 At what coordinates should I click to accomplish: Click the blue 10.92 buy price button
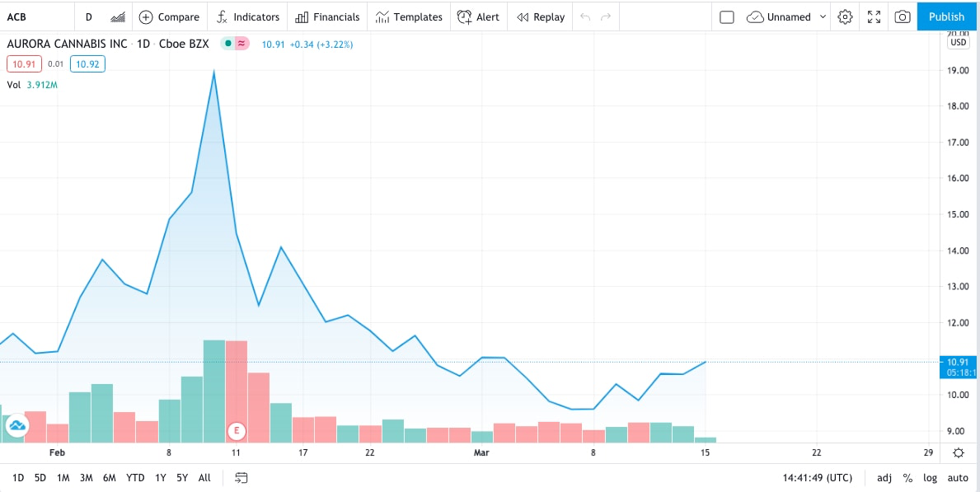coord(87,63)
